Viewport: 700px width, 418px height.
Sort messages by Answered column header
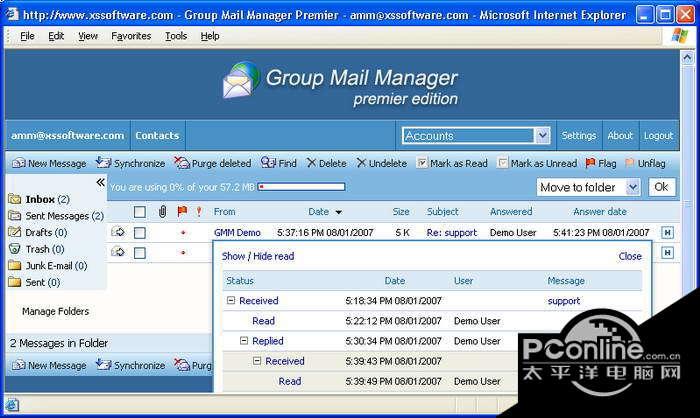click(x=511, y=212)
